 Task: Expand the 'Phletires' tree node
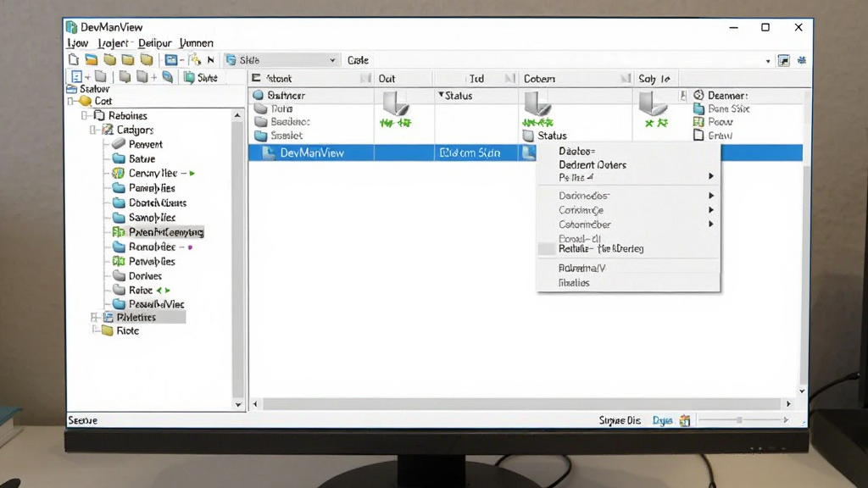pyautogui.click(x=94, y=317)
